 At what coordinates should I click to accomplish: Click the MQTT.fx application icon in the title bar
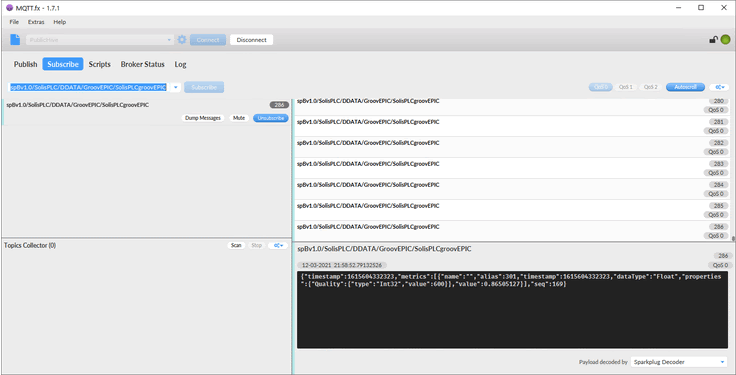(9, 8)
